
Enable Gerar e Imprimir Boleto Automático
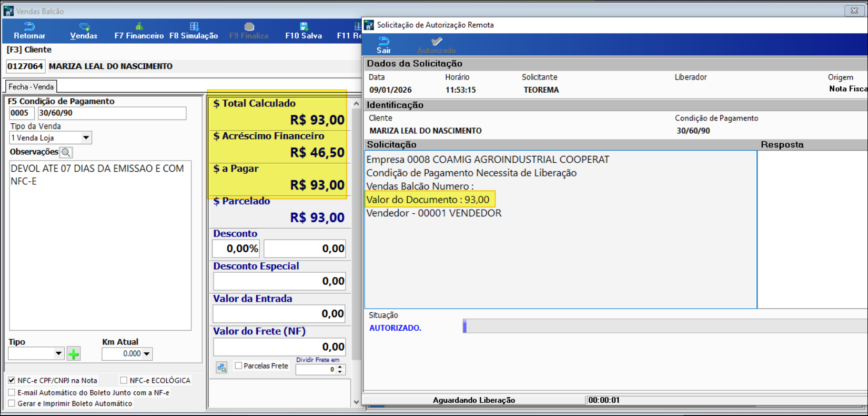(x=12, y=403)
